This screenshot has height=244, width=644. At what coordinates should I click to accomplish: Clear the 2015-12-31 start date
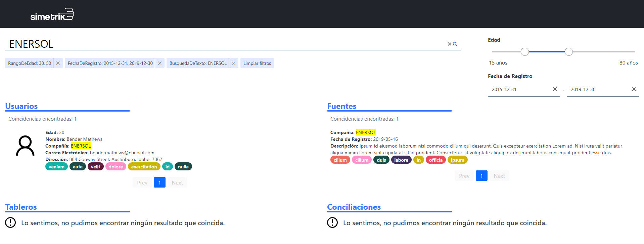click(555, 89)
